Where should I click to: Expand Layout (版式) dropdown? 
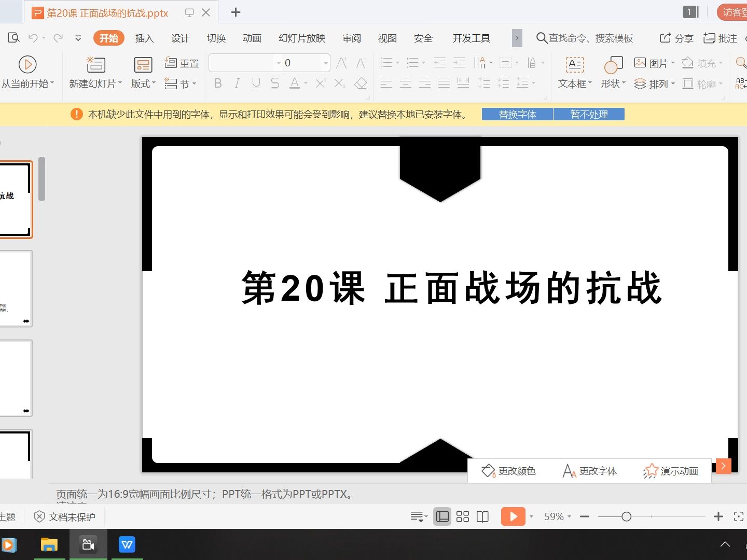(143, 83)
